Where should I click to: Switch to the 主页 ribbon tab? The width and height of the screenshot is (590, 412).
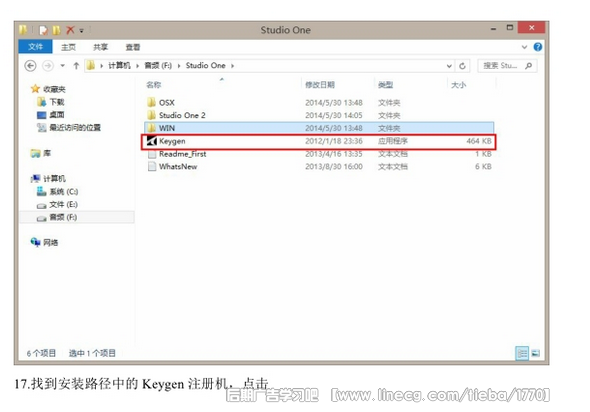click(68, 47)
